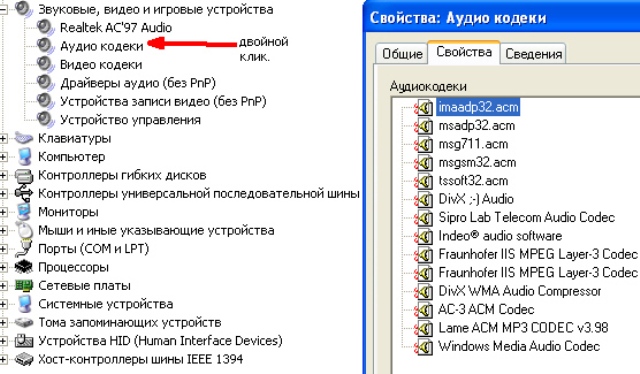Expand Устройства HID category
Image resolution: width=640 pixels, height=374 pixels.
point(3,341)
